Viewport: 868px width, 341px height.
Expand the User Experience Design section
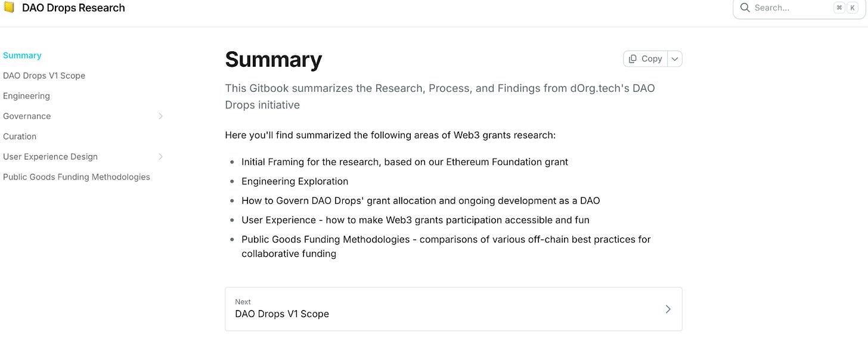(160, 157)
